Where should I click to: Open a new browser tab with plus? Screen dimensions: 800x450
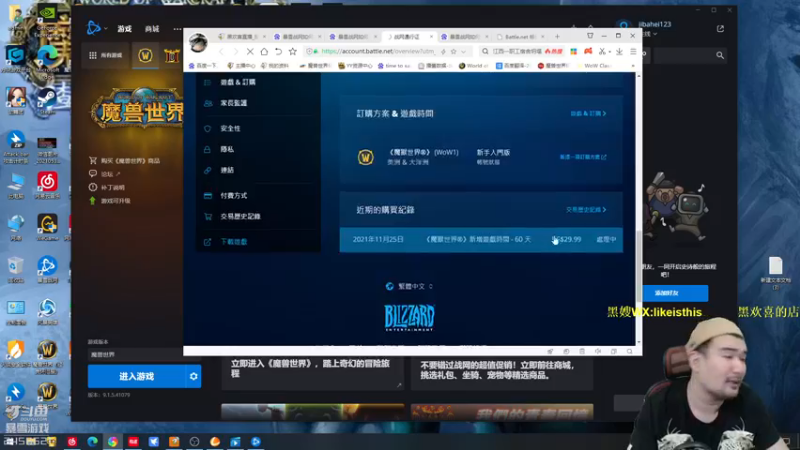pos(557,37)
